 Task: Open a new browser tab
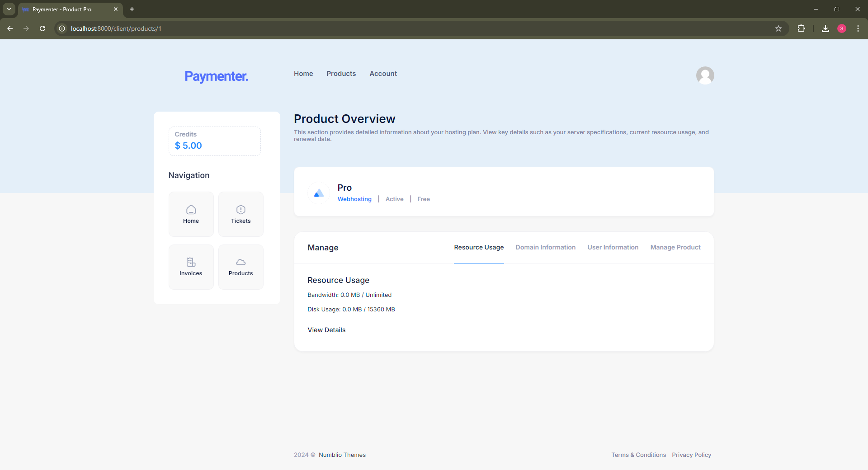point(132,9)
